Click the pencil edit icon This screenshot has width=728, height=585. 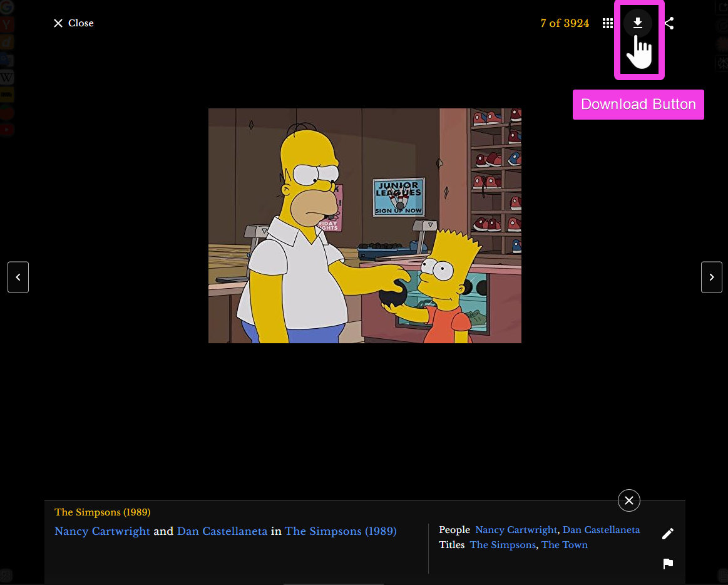pyautogui.click(x=668, y=534)
